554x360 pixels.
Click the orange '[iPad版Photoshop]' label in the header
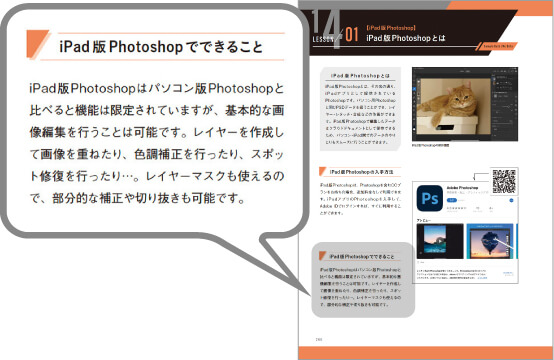point(391,28)
